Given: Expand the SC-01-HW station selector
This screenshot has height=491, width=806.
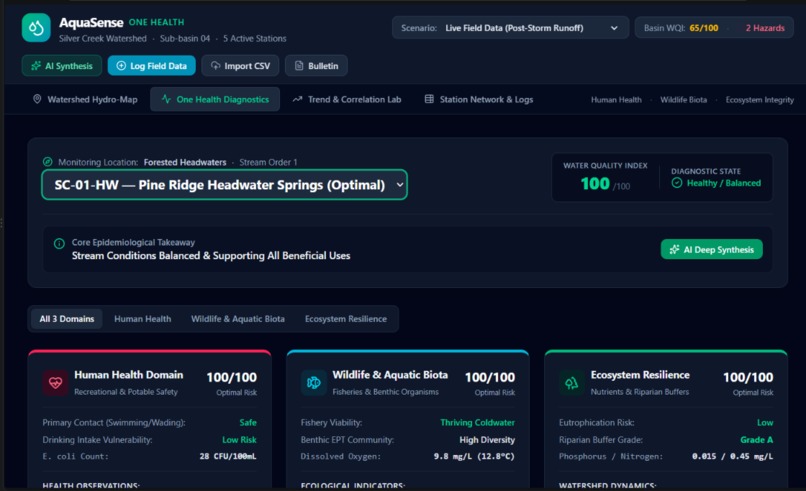Looking at the screenshot, I should [225, 185].
